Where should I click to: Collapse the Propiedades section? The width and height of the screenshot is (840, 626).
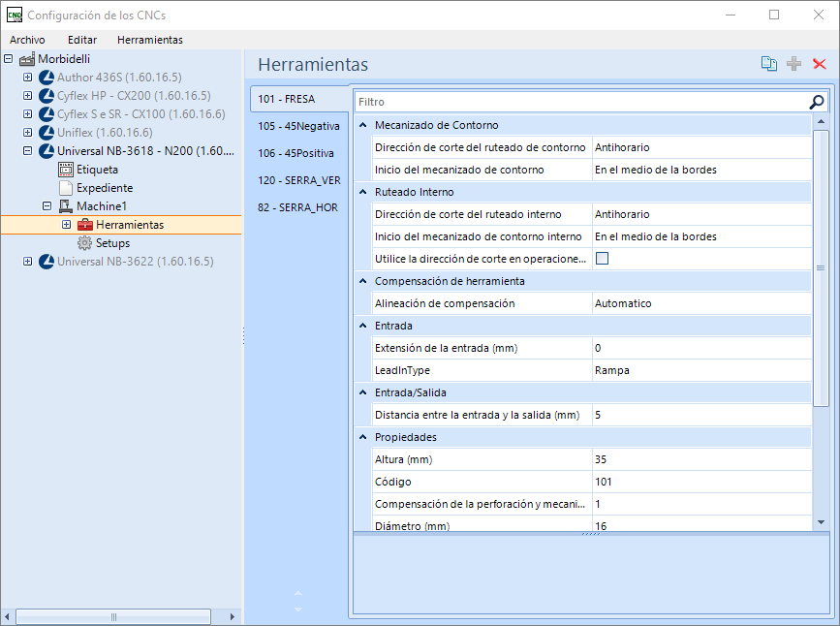[x=363, y=437]
